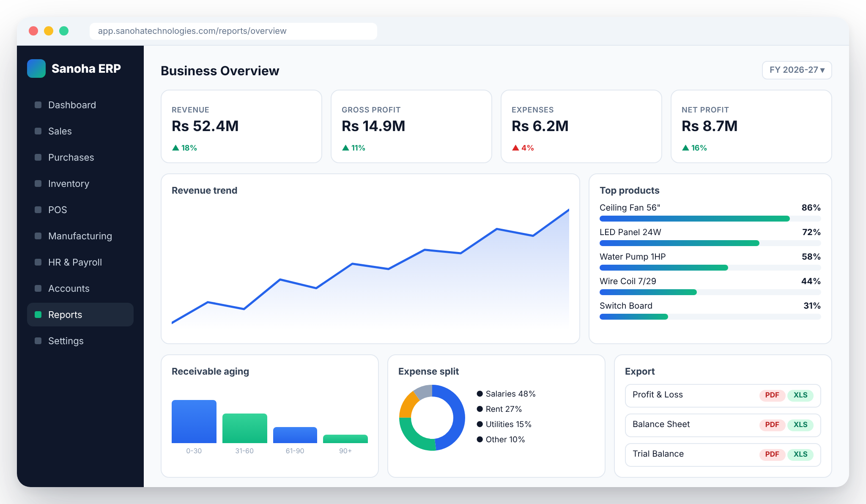The height and width of the screenshot is (504, 866).
Task: Click the Wire Coil 7/29 product label
Action: (x=628, y=281)
